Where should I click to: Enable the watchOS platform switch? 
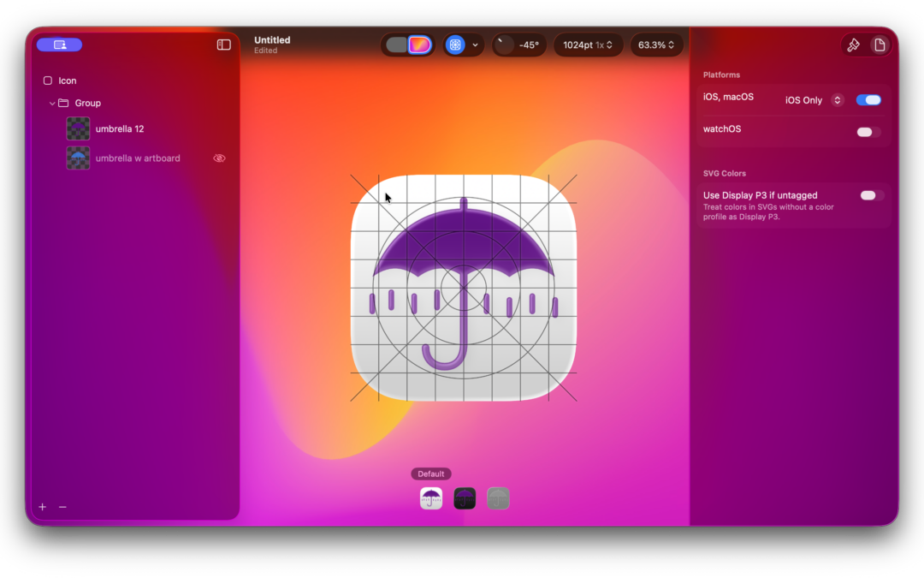click(x=868, y=132)
